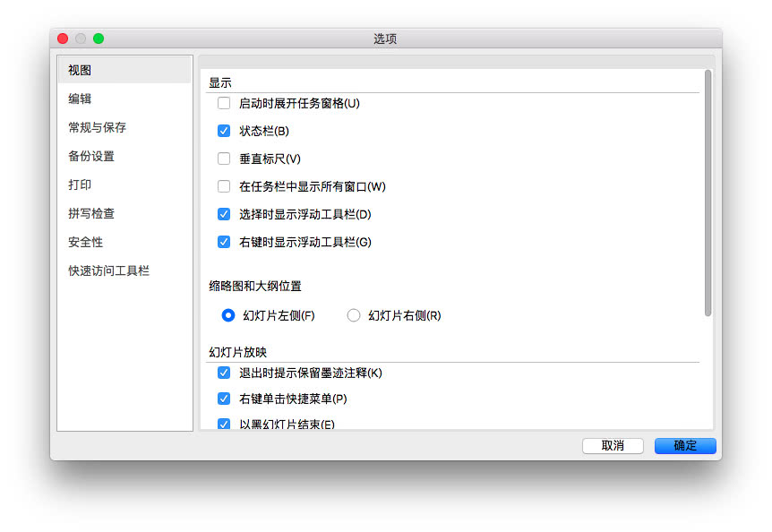Go to the 打印 options
The height and width of the screenshot is (532, 772).
(x=124, y=184)
